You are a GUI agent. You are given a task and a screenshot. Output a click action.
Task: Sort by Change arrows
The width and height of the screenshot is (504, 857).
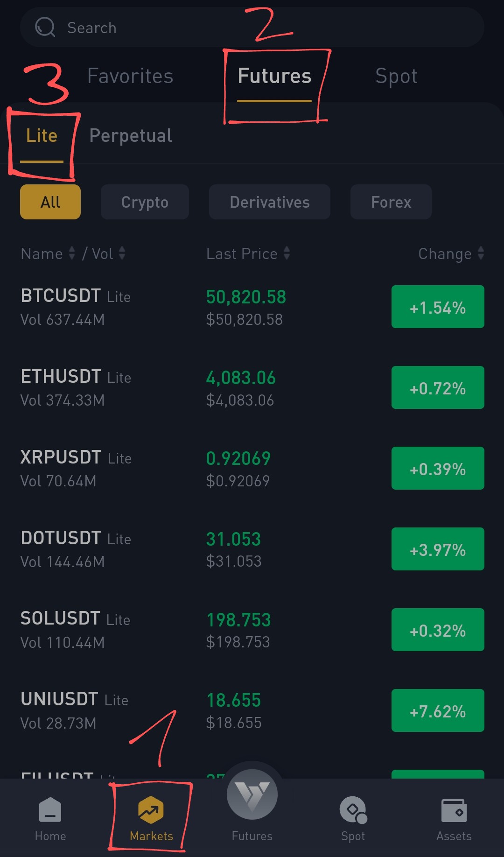click(x=481, y=253)
